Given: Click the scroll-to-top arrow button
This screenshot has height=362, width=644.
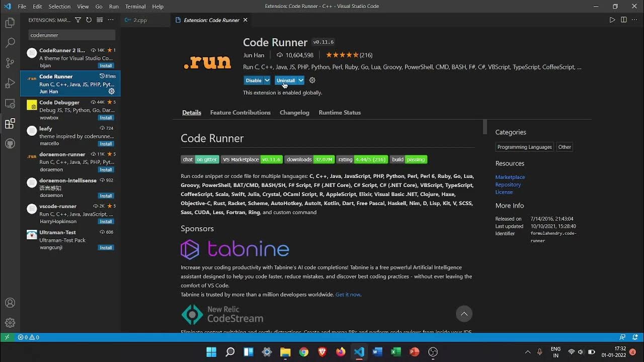Looking at the screenshot, I should tap(464, 314).
